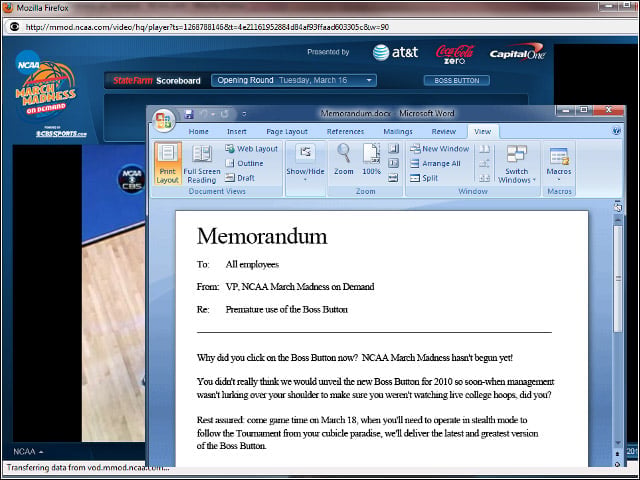
Task: Open the Review tab
Action: coord(444,131)
